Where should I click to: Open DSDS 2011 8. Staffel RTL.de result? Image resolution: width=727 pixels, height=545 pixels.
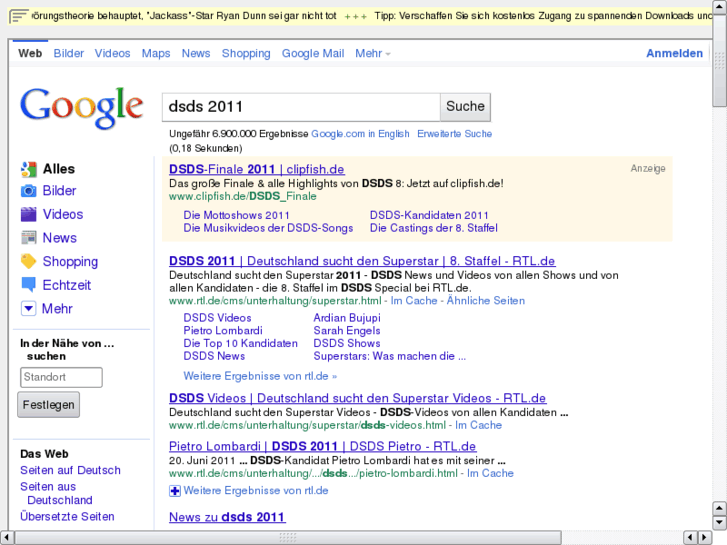coord(362,261)
